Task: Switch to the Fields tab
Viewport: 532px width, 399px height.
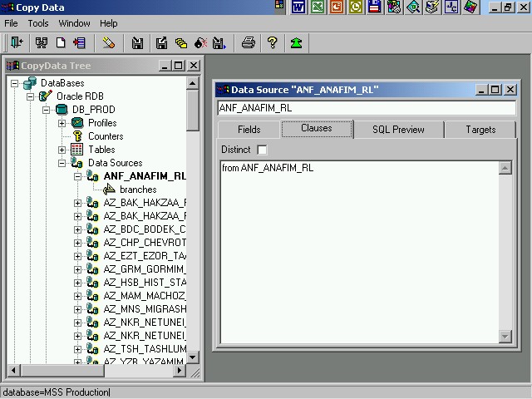Action: (x=249, y=130)
